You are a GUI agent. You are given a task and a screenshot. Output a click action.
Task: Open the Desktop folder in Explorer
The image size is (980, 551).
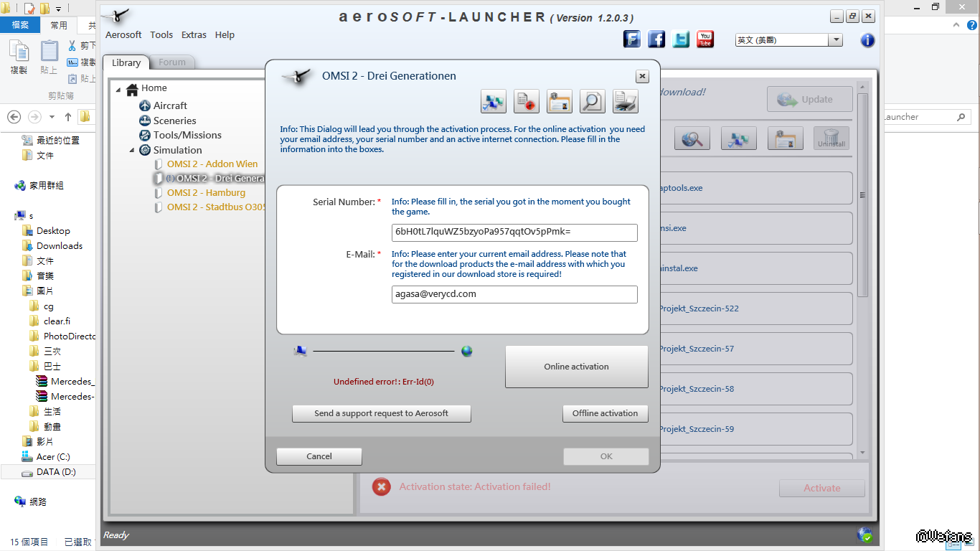(x=53, y=230)
